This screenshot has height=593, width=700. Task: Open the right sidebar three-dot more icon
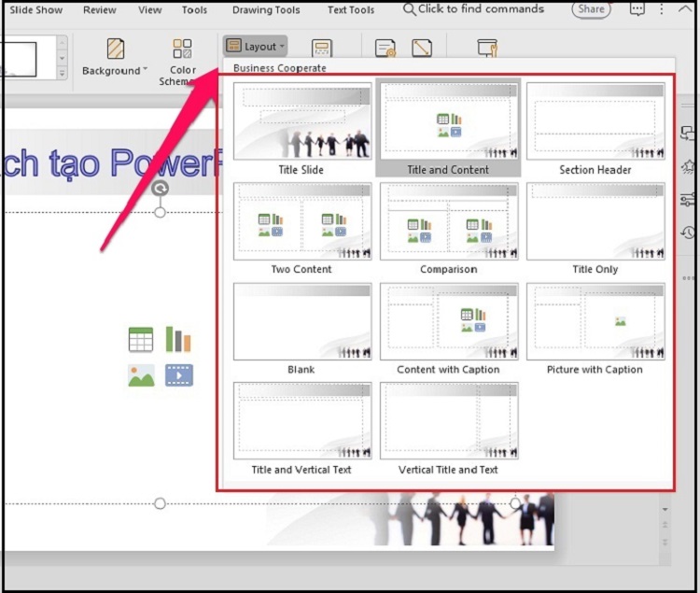tap(688, 278)
